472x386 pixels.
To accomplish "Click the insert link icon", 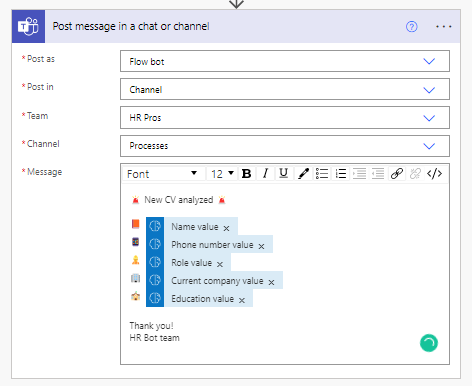I will click(x=397, y=174).
